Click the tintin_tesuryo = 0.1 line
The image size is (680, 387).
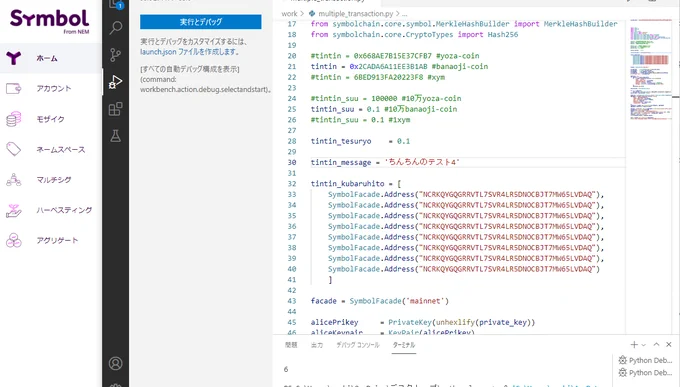coord(360,141)
